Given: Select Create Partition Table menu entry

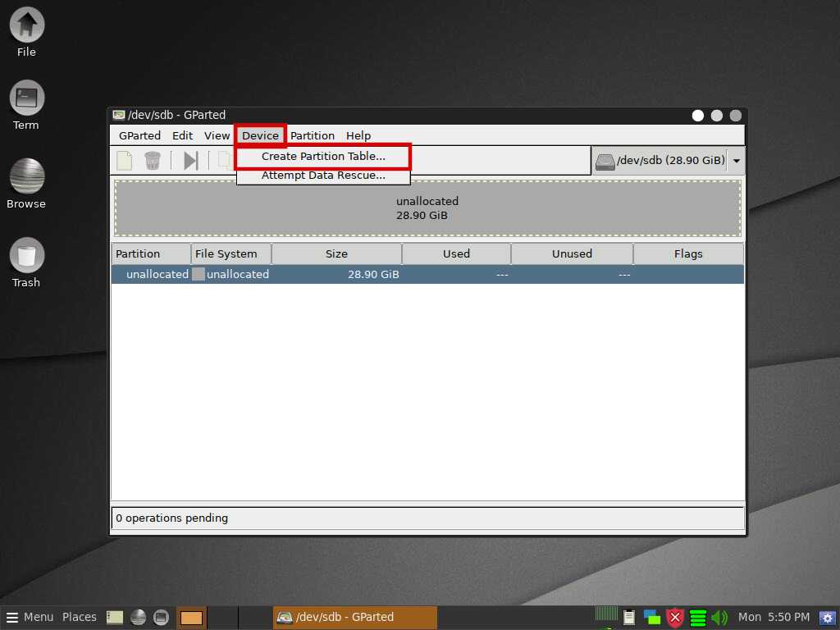Looking at the screenshot, I should click(x=323, y=156).
